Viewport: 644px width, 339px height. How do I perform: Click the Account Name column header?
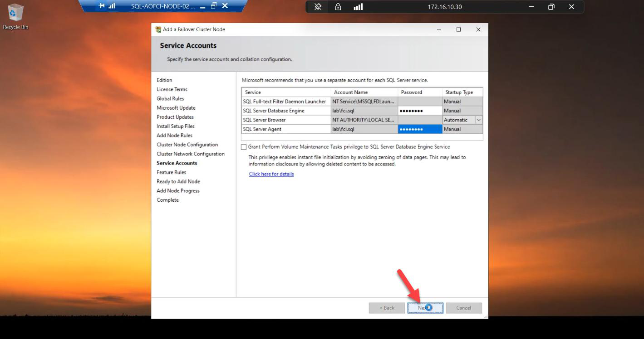click(x=364, y=92)
